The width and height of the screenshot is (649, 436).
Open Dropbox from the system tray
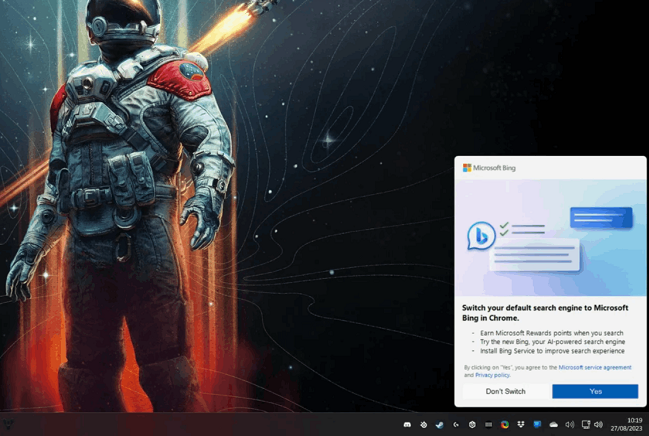[521, 424]
